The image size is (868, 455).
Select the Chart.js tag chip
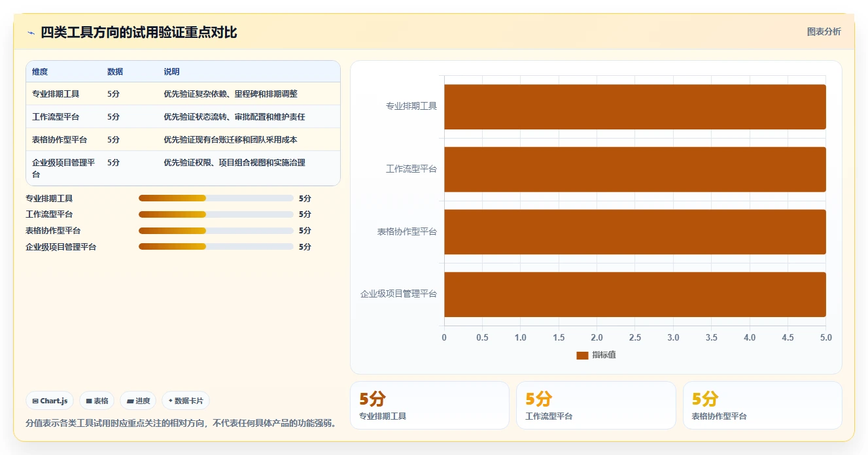(50, 401)
